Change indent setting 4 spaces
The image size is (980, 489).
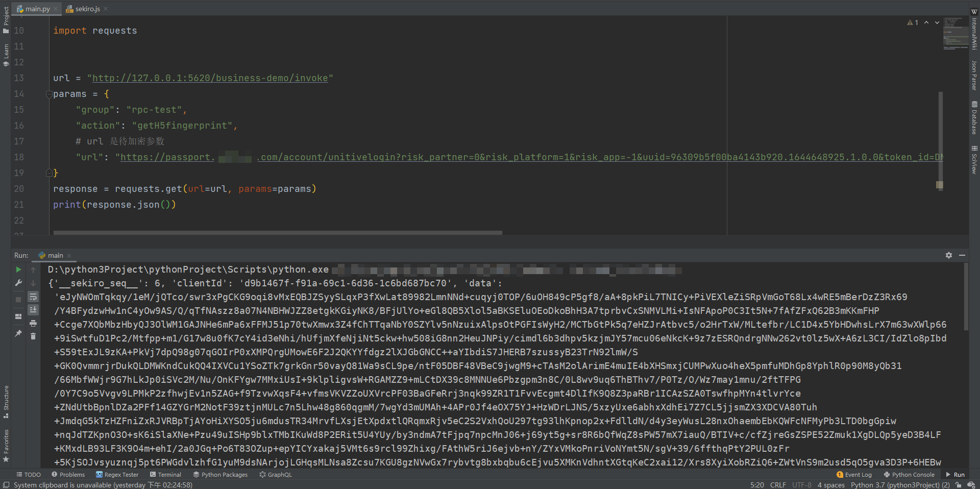point(831,485)
